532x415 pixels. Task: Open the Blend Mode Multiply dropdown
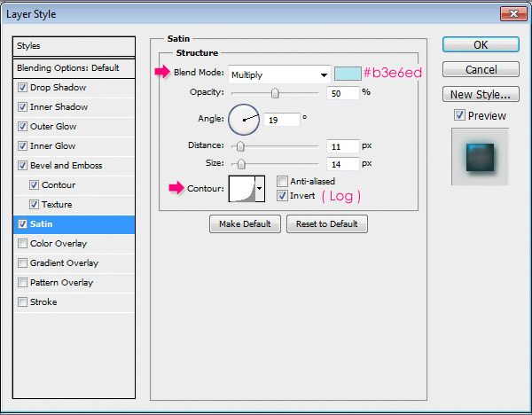279,74
